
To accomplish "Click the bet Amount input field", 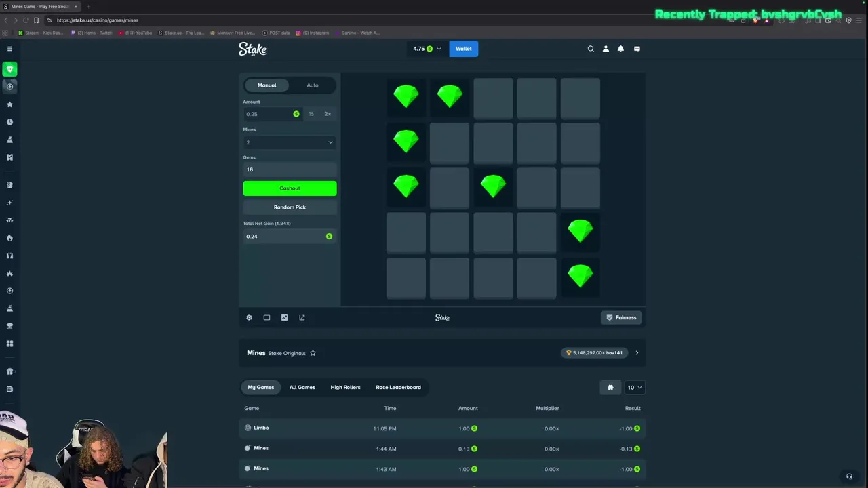I will pos(273,114).
